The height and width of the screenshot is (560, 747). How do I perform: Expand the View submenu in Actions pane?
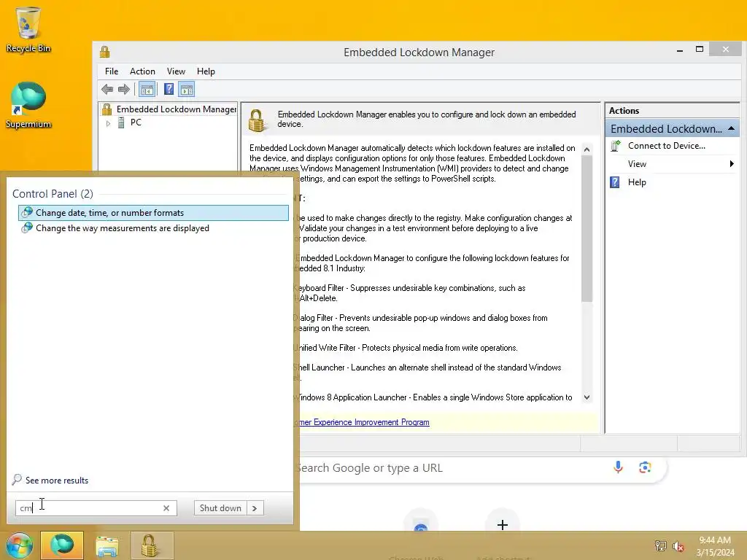click(x=672, y=164)
